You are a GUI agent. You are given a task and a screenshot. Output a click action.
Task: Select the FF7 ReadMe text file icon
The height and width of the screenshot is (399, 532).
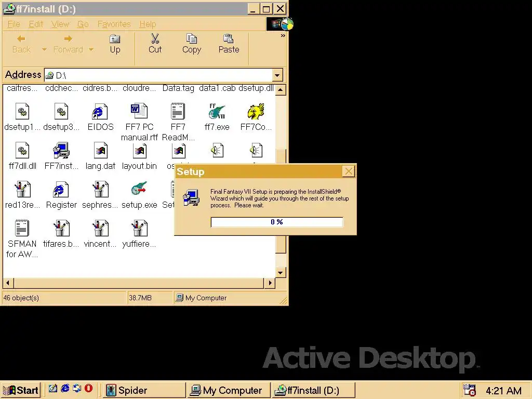(x=178, y=111)
